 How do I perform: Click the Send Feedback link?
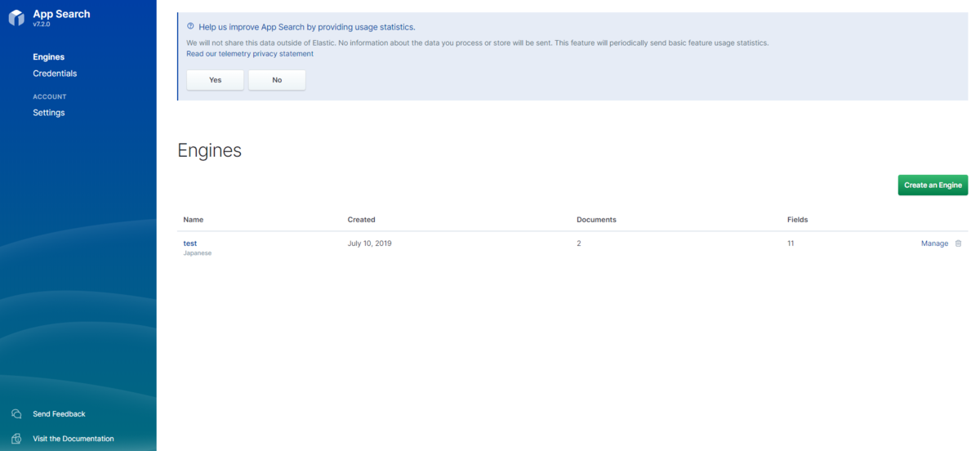tap(59, 414)
